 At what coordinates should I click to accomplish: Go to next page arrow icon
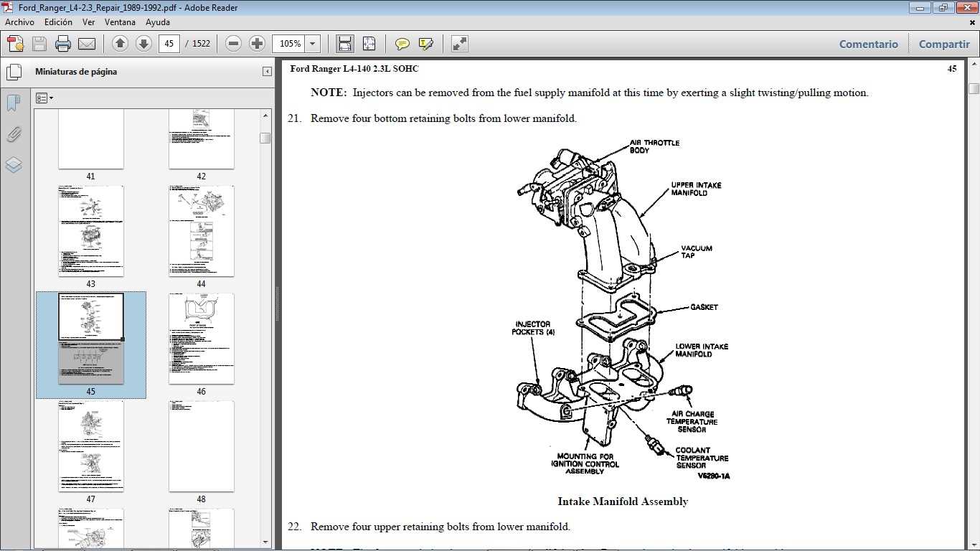143,44
